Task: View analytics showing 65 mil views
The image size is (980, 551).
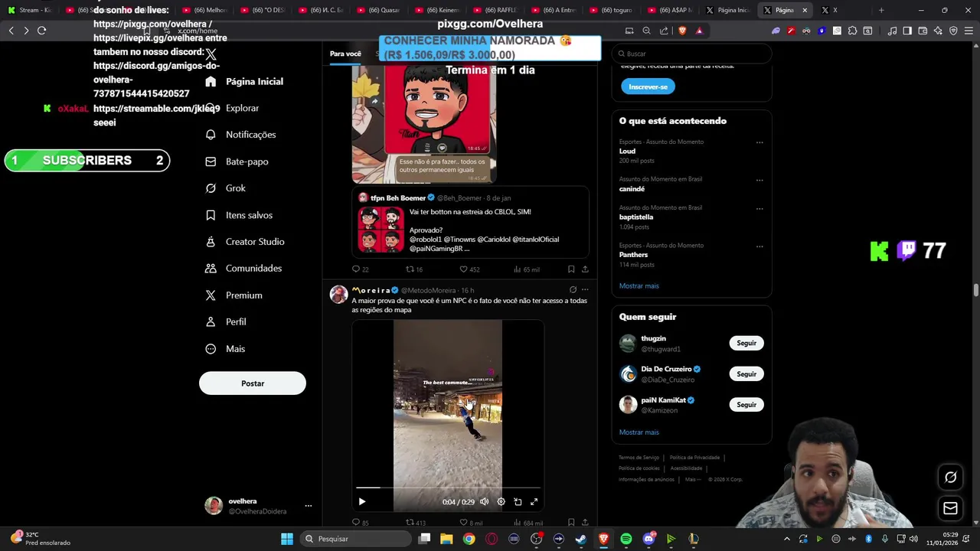Action: pyautogui.click(x=525, y=269)
